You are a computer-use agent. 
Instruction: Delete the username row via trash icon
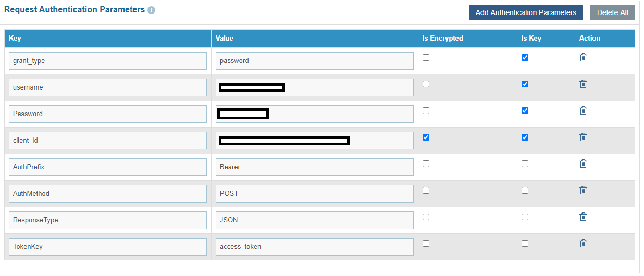click(x=583, y=84)
